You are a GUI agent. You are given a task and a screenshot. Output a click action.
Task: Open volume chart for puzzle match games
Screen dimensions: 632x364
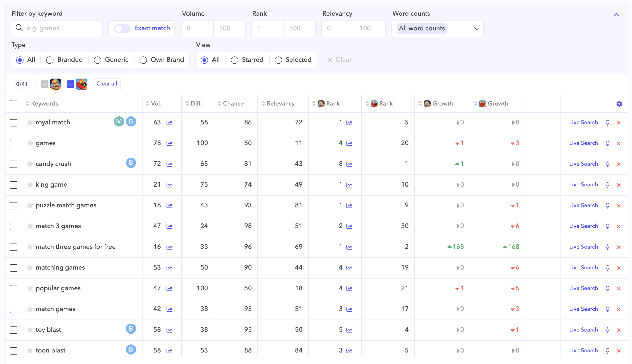pyautogui.click(x=169, y=206)
